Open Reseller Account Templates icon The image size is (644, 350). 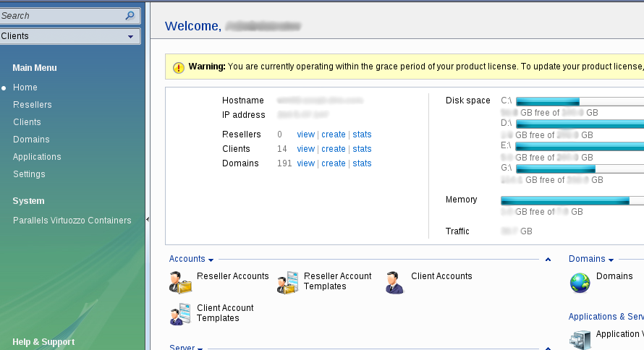point(287,283)
